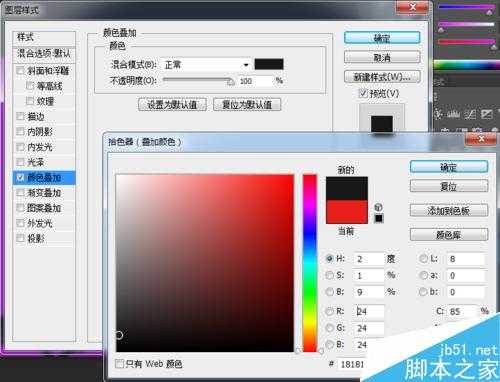The width and height of the screenshot is (500, 382).
Task: Click the L value field showing 8
Action: [466, 259]
